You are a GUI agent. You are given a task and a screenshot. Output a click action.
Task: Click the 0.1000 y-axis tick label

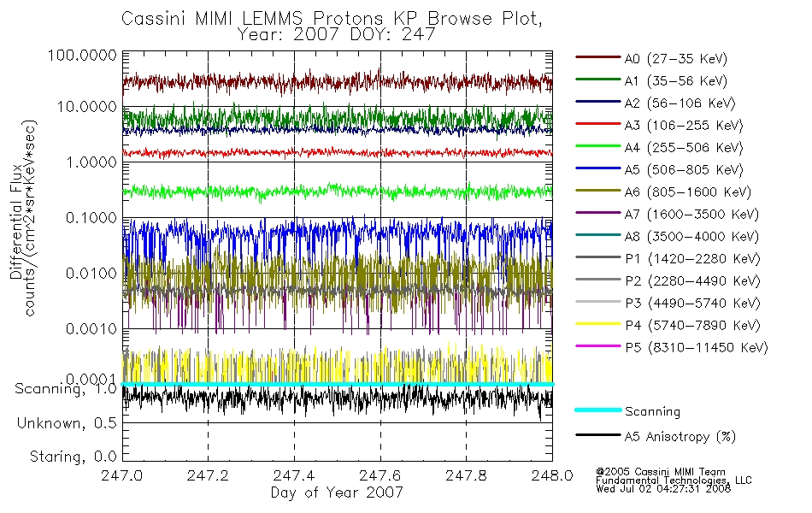click(91, 218)
